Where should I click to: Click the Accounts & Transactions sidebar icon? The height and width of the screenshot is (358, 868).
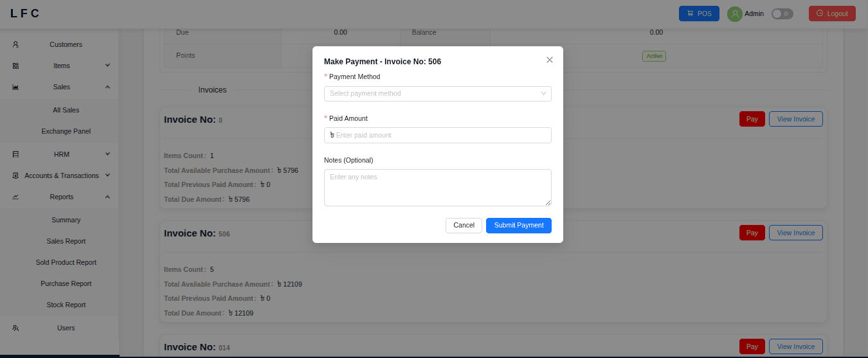(15, 175)
